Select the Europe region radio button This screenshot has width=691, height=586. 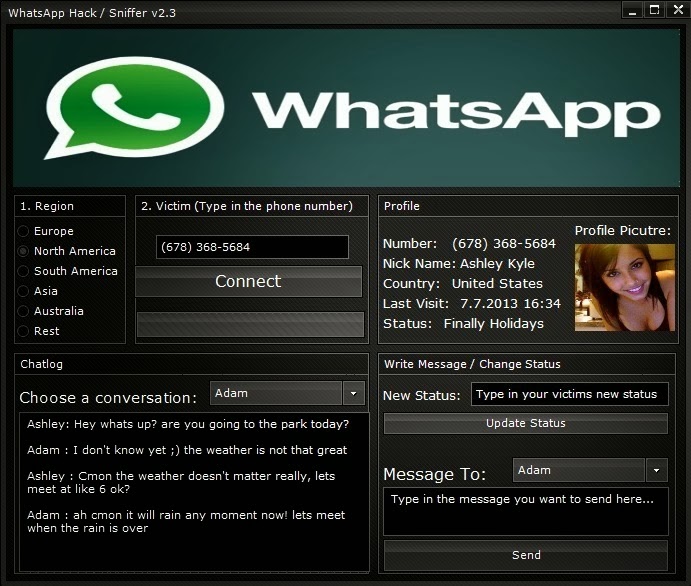point(23,231)
